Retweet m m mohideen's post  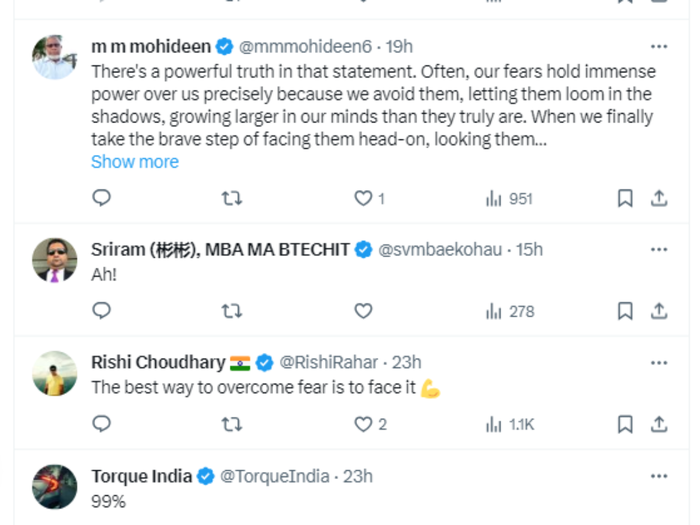click(x=231, y=199)
